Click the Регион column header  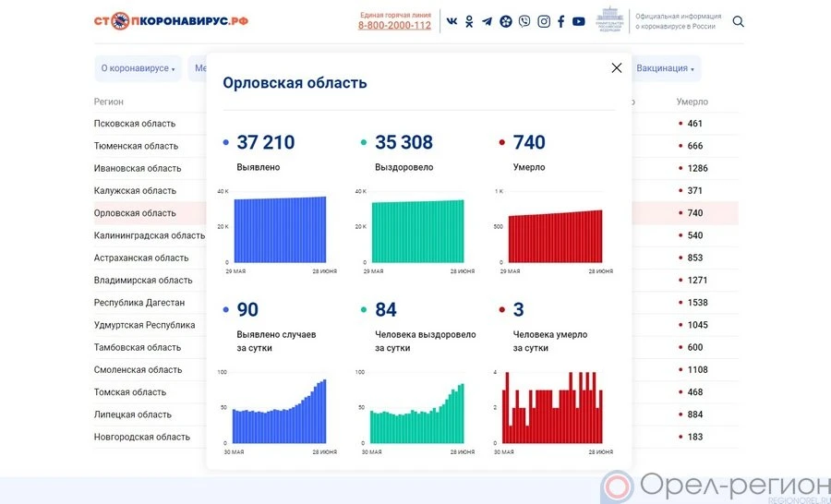(x=109, y=102)
